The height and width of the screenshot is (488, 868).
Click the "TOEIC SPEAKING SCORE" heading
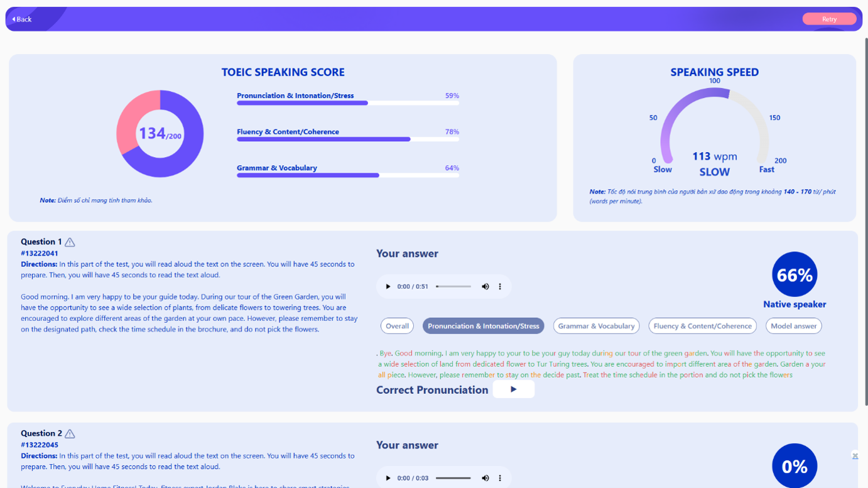[x=283, y=72]
